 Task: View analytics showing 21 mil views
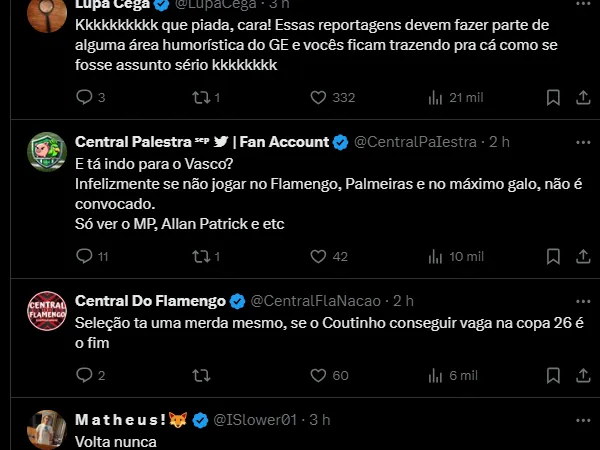[435, 97]
